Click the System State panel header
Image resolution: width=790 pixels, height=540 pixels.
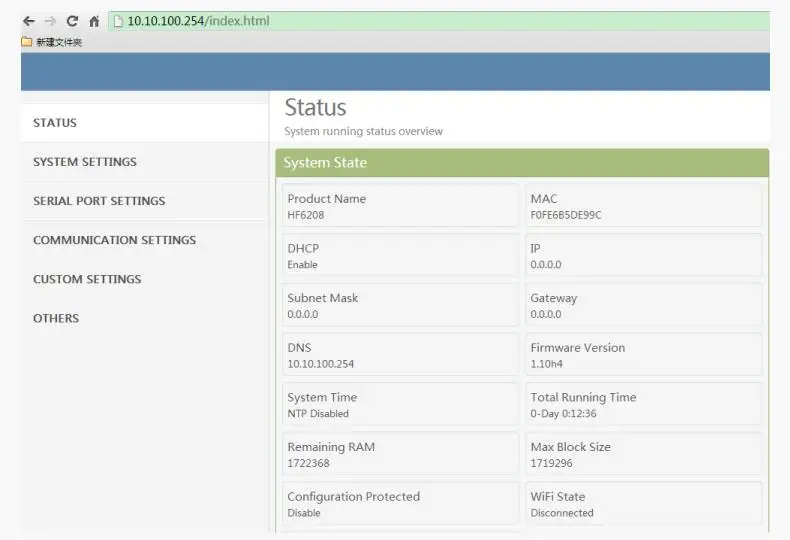point(522,163)
